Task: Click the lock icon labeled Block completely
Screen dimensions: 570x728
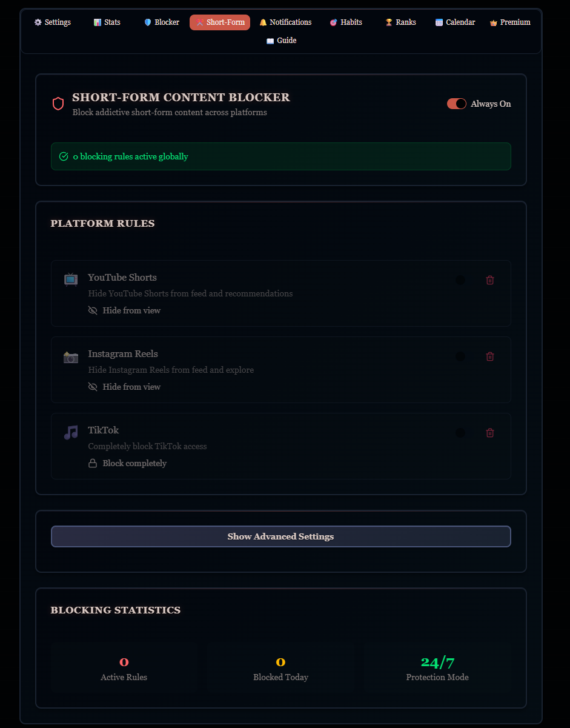Action: pos(92,463)
